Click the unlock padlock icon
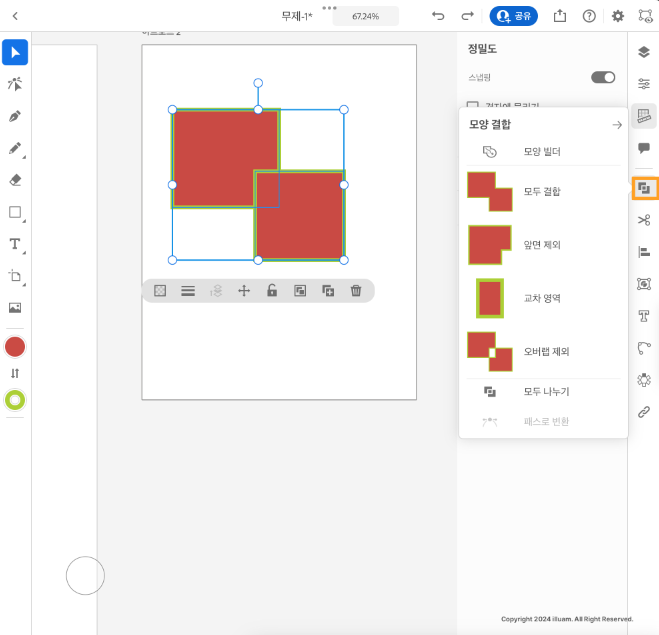The height and width of the screenshot is (635, 659). pyautogui.click(x=272, y=290)
